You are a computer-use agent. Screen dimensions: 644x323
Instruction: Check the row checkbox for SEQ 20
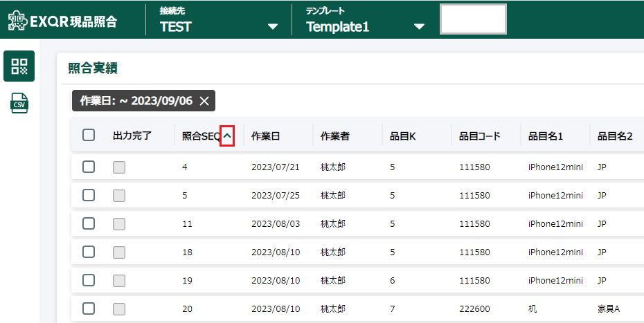[89, 308]
